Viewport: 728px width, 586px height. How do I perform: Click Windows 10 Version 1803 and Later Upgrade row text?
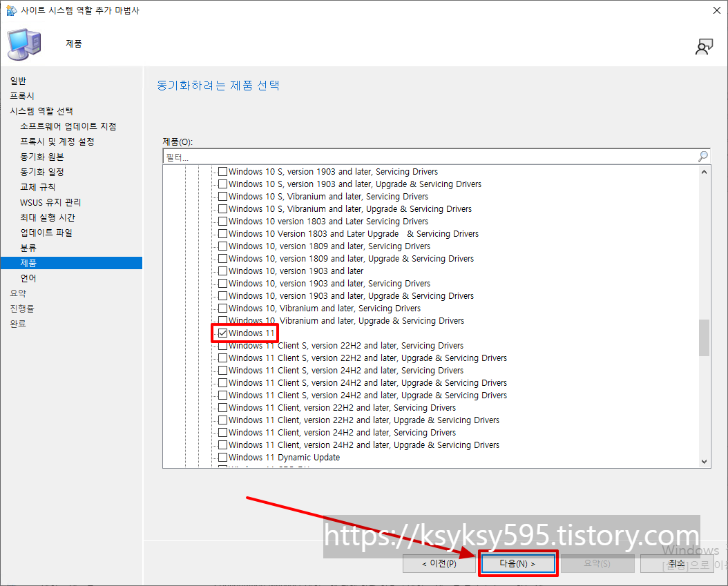354,234
